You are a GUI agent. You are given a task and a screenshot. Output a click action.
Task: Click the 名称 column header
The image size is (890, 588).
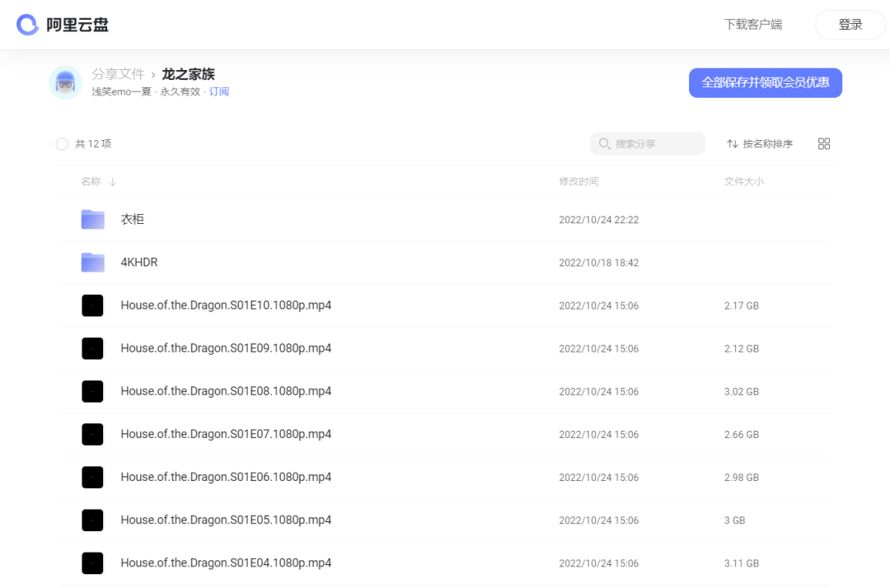click(91, 182)
